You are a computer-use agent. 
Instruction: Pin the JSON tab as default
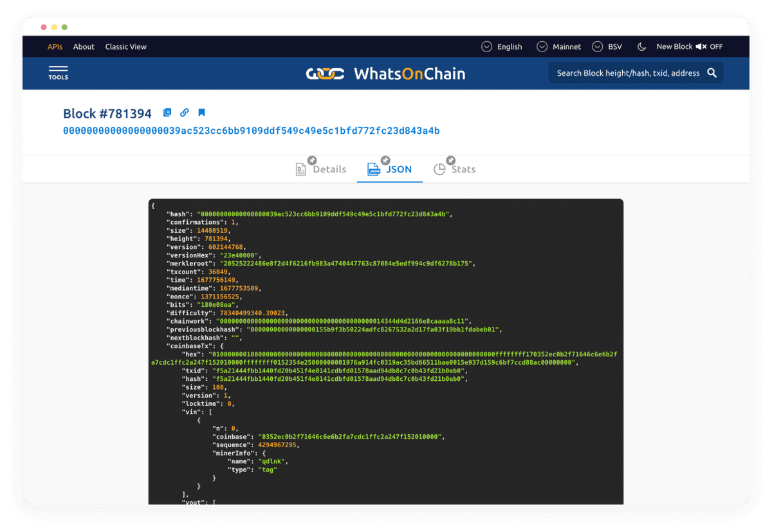click(385, 160)
